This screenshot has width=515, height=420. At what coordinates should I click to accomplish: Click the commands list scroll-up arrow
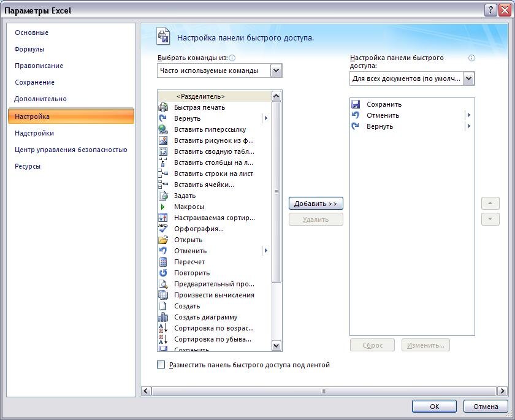pyautogui.click(x=277, y=96)
